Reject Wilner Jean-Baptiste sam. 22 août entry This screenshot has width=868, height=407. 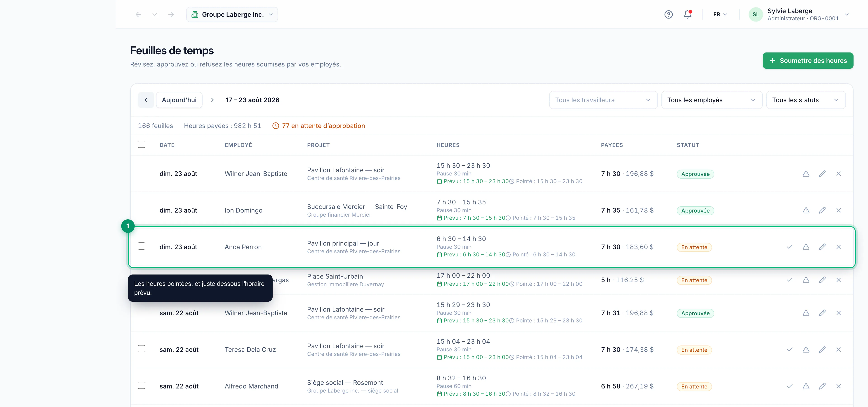coord(838,313)
